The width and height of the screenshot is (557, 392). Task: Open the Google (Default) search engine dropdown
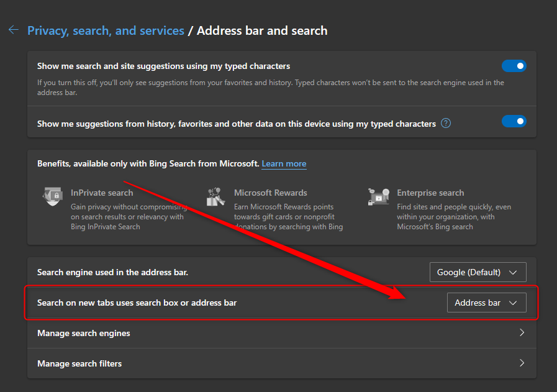pyautogui.click(x=478, y=272)
